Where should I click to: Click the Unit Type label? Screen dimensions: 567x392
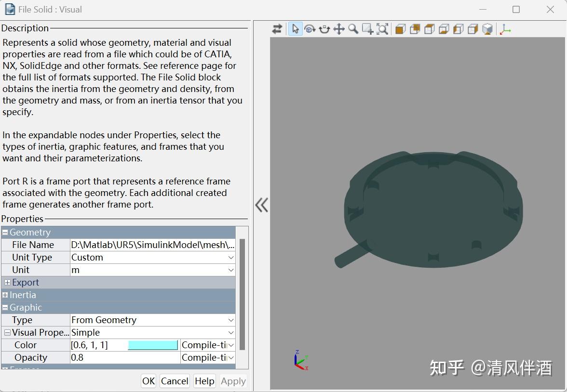click(32, 257)
